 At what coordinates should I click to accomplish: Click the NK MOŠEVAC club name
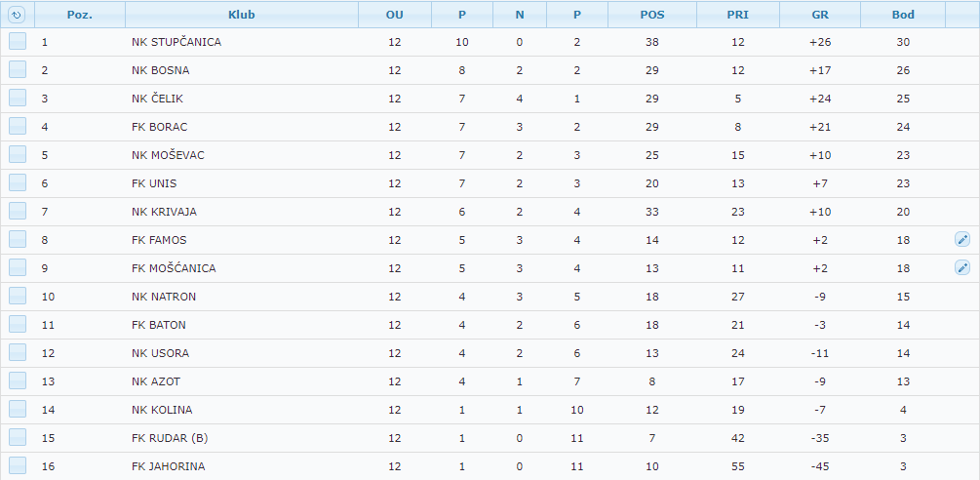[x=168, y=155]
